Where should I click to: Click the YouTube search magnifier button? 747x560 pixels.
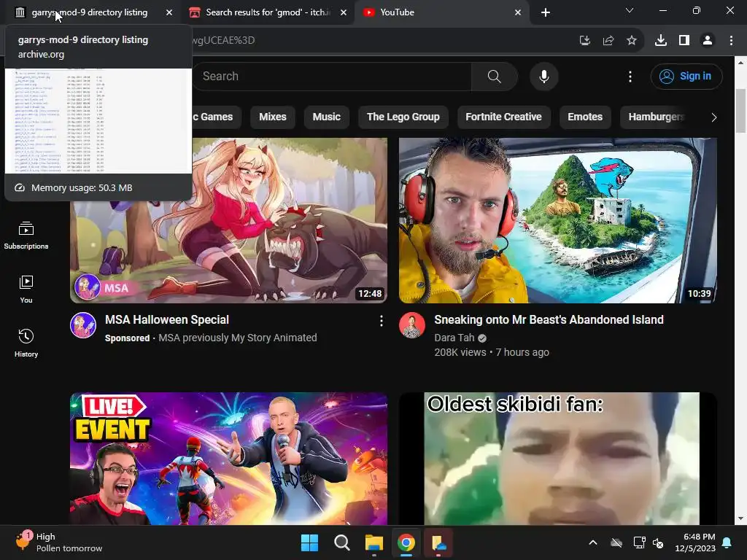[x=495, y=76]
